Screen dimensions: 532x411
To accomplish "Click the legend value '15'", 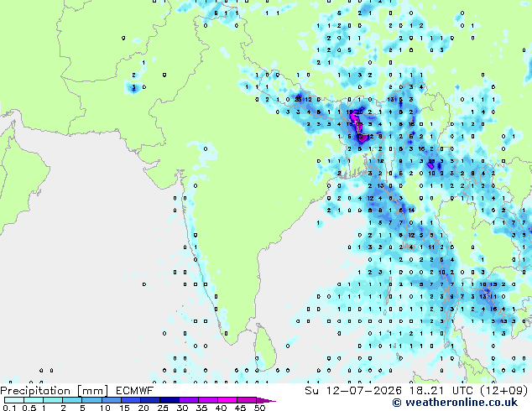I will point(124,408).
